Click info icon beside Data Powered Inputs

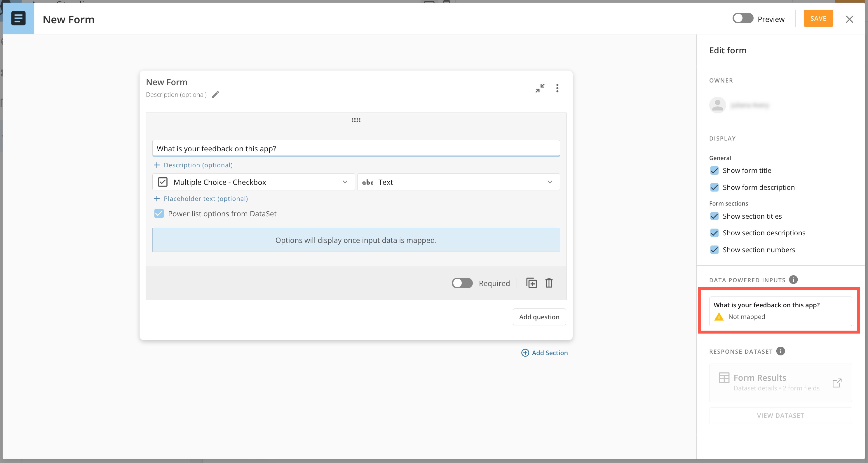(794, 280)
